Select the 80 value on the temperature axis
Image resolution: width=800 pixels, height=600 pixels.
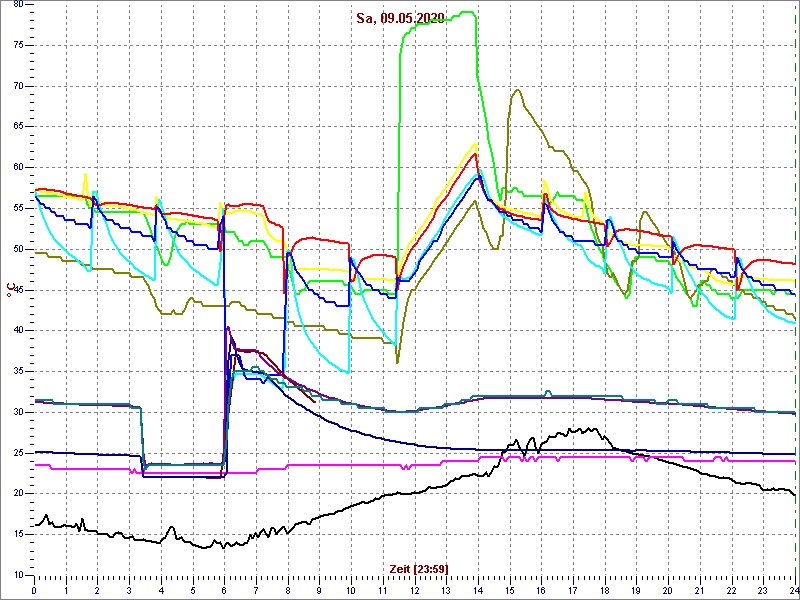[x=16, y=5]
